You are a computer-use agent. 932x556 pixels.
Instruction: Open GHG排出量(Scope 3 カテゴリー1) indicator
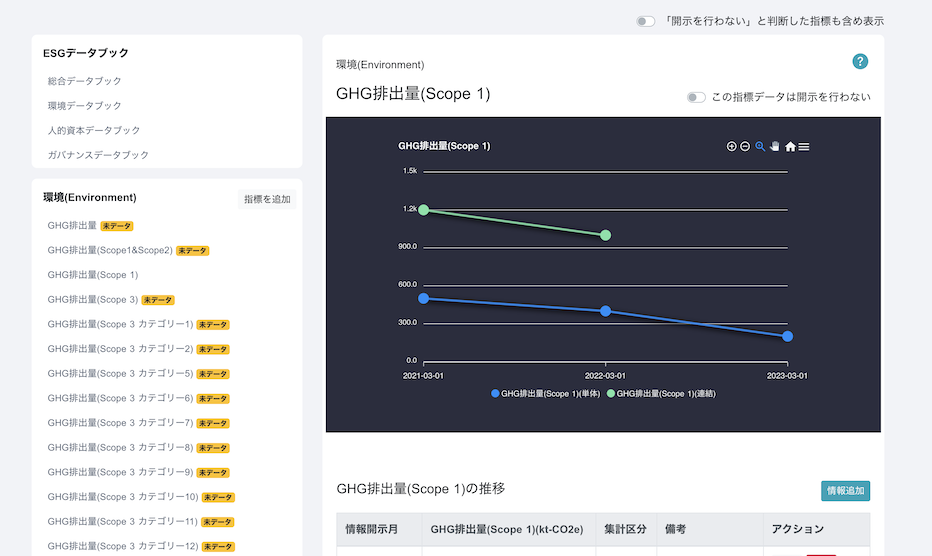120,324
